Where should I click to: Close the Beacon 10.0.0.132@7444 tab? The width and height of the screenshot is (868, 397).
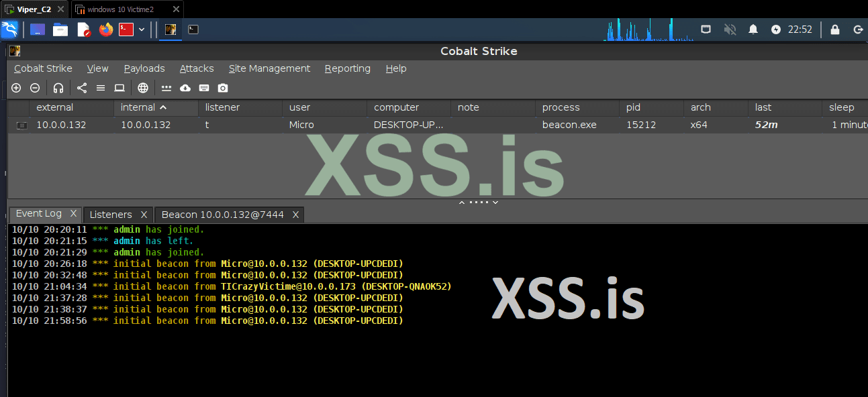click(x=295, y=215)
